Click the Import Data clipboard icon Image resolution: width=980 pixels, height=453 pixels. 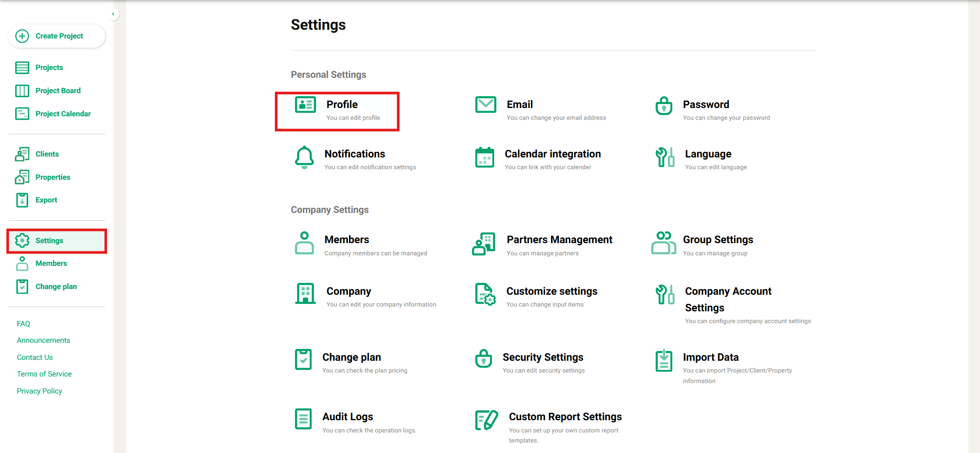click(x=664, y=361)
